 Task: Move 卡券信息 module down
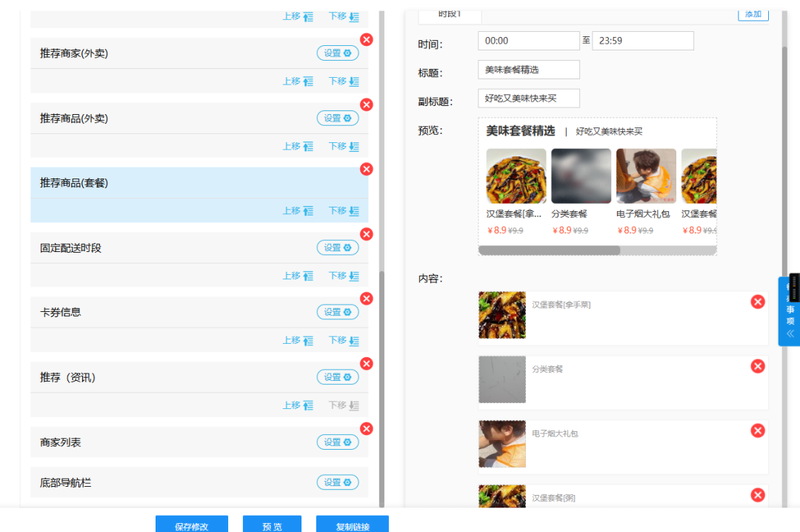(344, 341)
